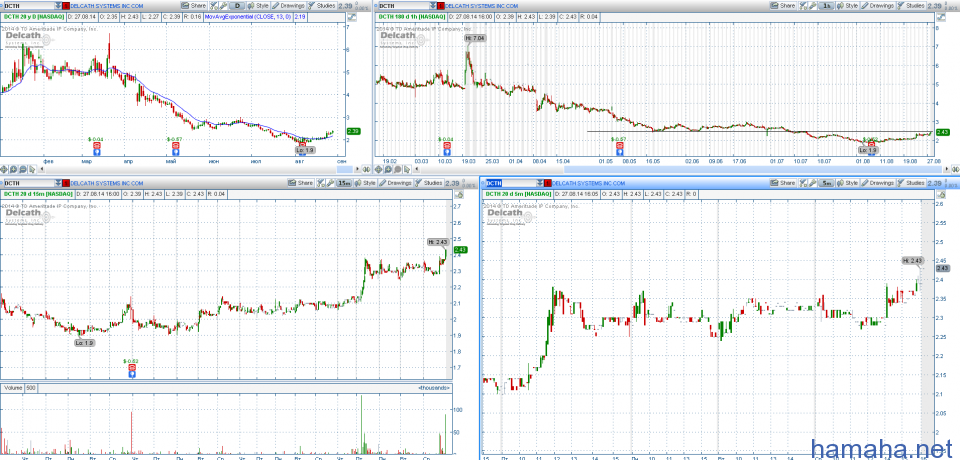Open Drawings menu on 5m chart
The image size is (960, 460).
click(x=877, y=183)
